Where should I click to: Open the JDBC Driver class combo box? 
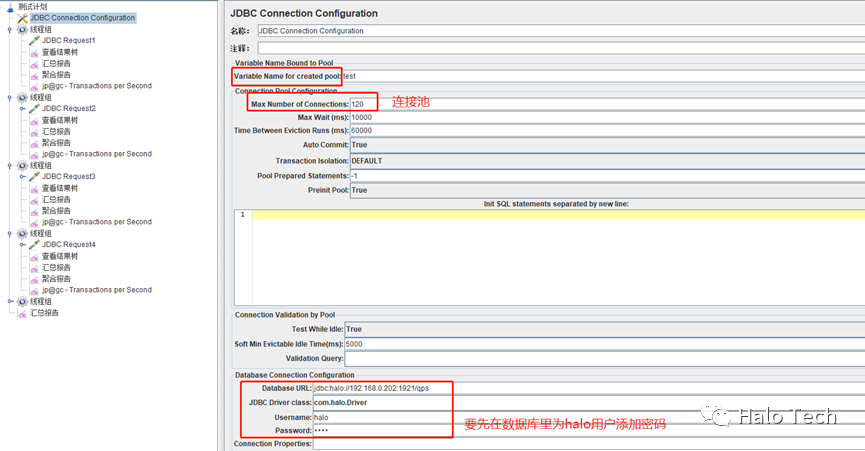pyautogui.click(x=589, y=402)
